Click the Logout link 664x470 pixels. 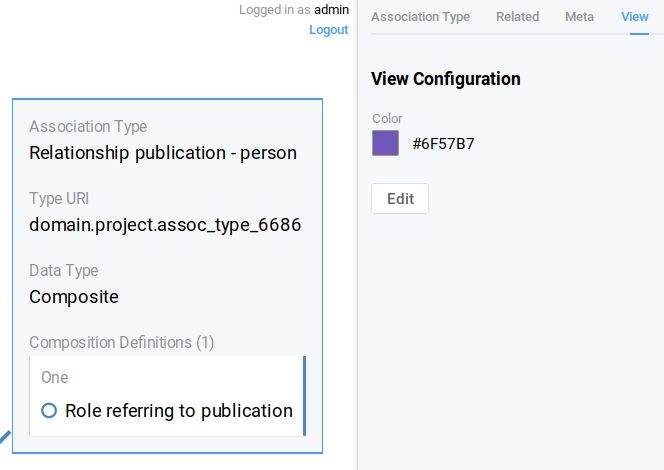click(x=328, y=30)
